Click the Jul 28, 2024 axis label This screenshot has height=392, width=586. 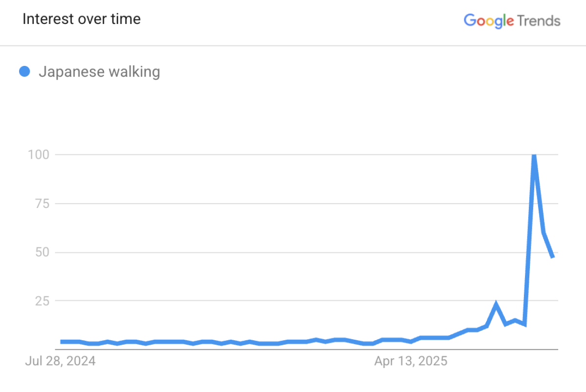click(x=61, y=361)
